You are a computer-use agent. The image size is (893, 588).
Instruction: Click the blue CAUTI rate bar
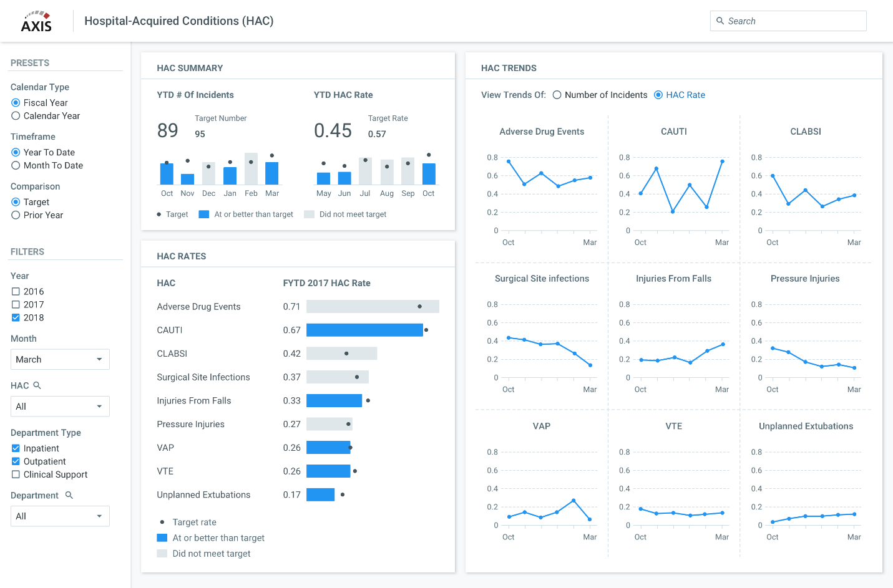click(x=365, y=330)
